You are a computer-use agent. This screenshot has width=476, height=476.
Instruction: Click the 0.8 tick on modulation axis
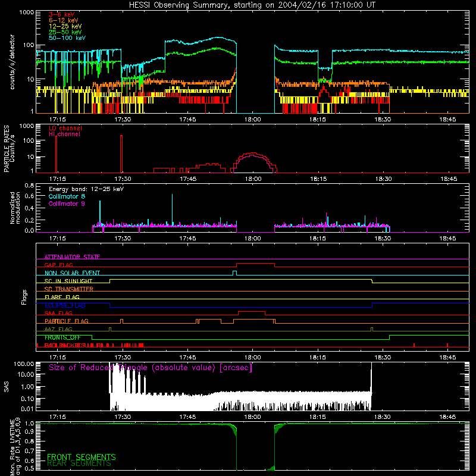coord(29,185)
